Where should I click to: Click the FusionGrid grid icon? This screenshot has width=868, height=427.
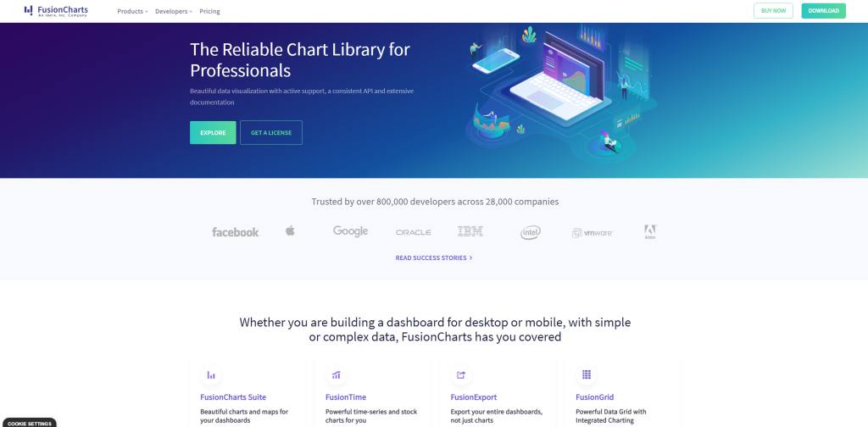point(587,375)
